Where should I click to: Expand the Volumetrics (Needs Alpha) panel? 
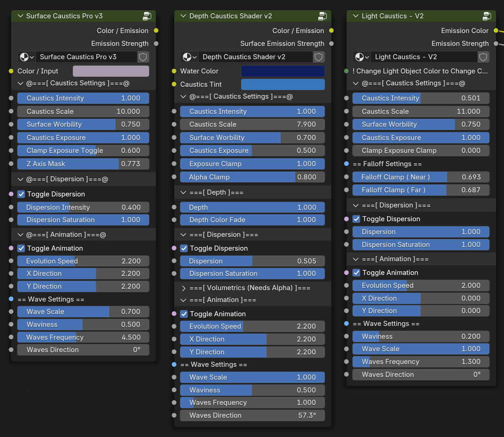click(x=184, y=288)
